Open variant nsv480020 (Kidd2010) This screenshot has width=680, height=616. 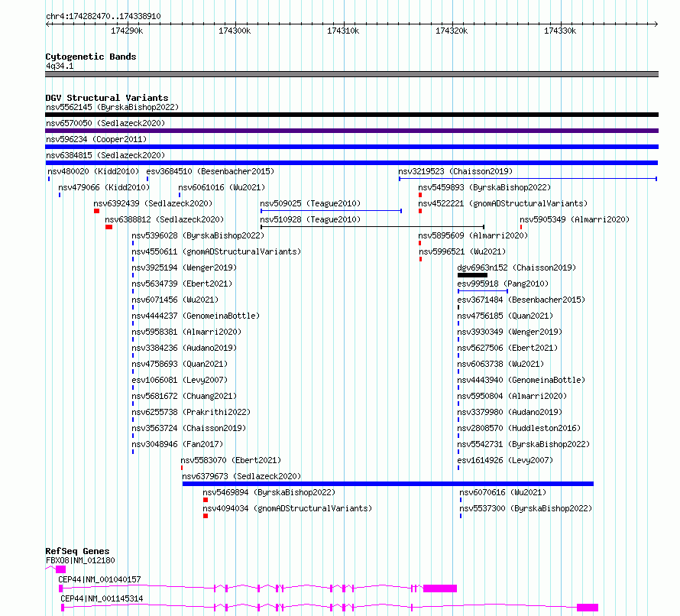pos(93,171)
